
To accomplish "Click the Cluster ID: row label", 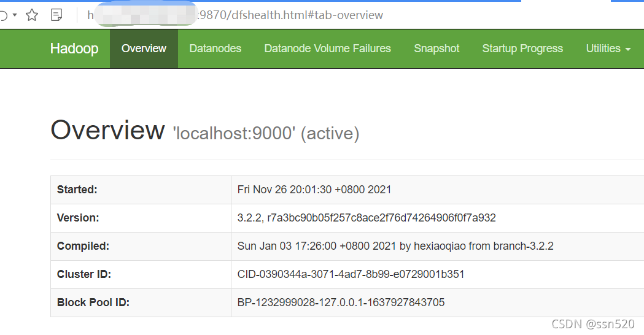I will click(x=84, y=274).
